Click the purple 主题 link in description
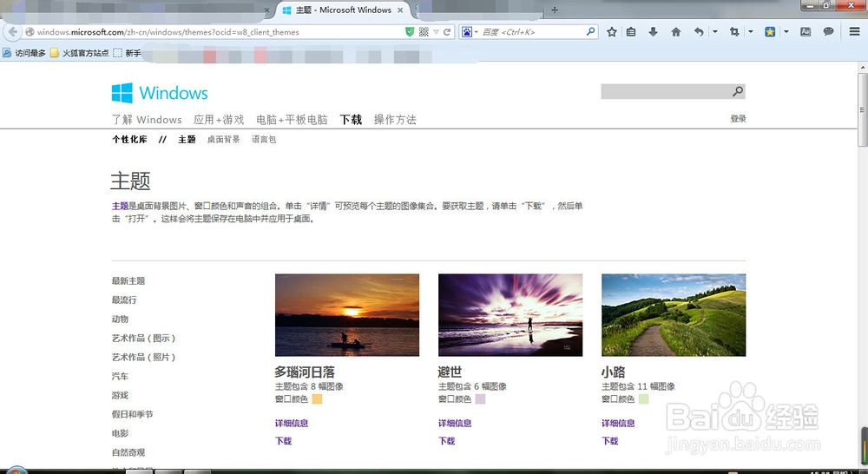Viewport: 868px width, 474px height. (x=120, y=206)
